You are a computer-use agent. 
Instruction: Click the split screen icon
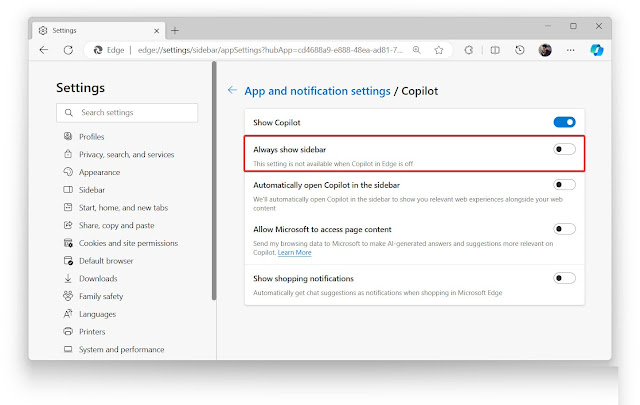point(495,50)
